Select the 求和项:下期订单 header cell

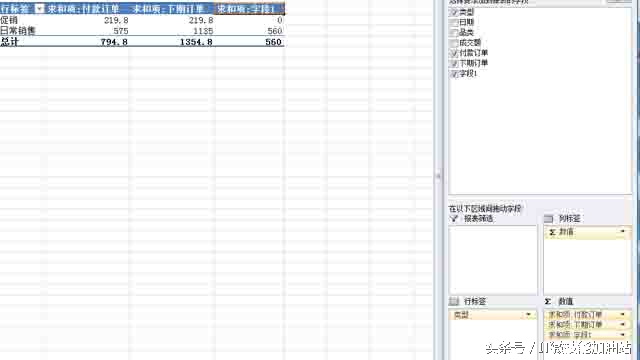tap(171, 9)
